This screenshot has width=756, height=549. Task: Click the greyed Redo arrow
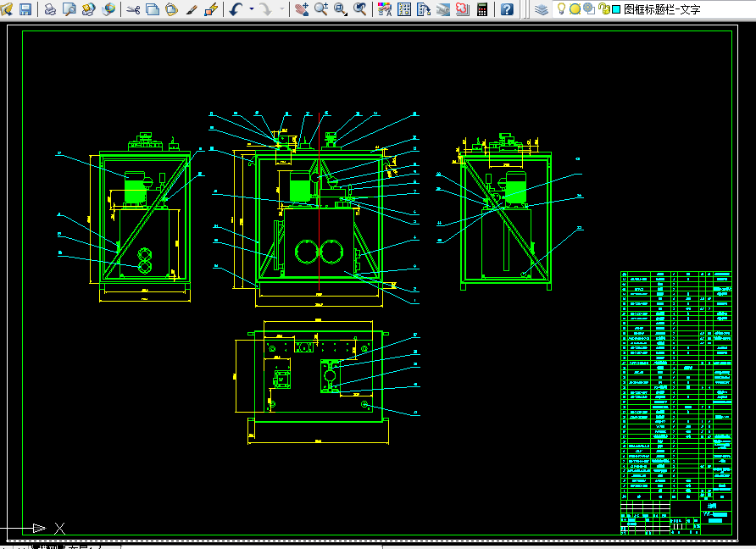point(265,8)
